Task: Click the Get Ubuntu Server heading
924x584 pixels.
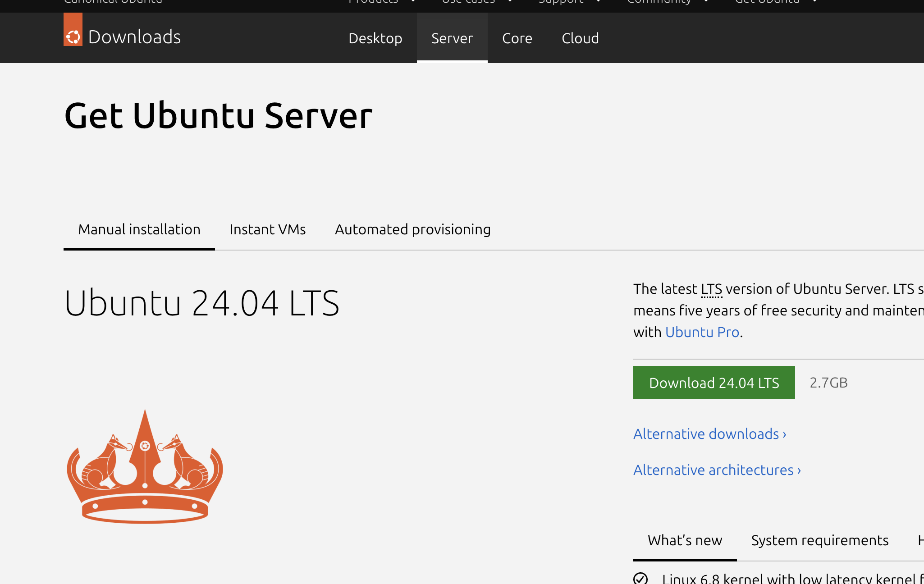Action: point(219,115)
